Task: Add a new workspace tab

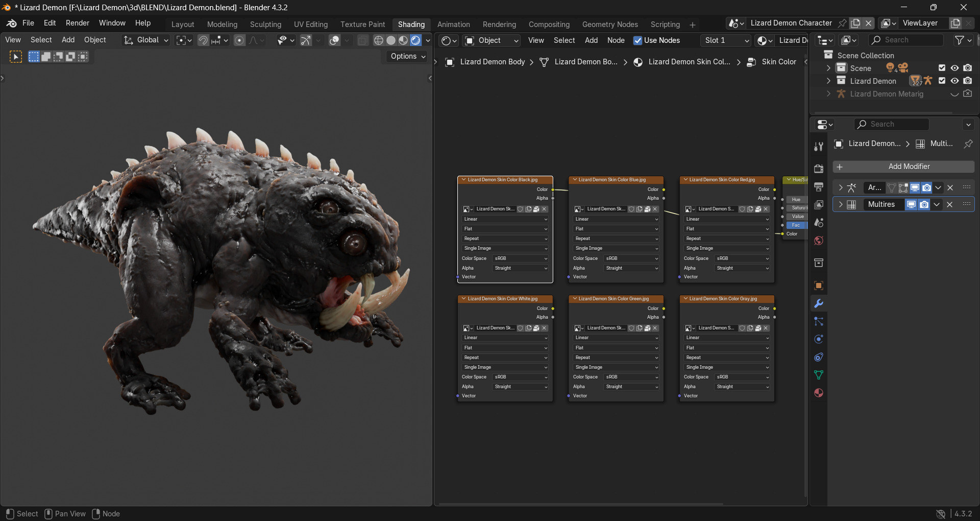Action: click(x=692, y=25)
